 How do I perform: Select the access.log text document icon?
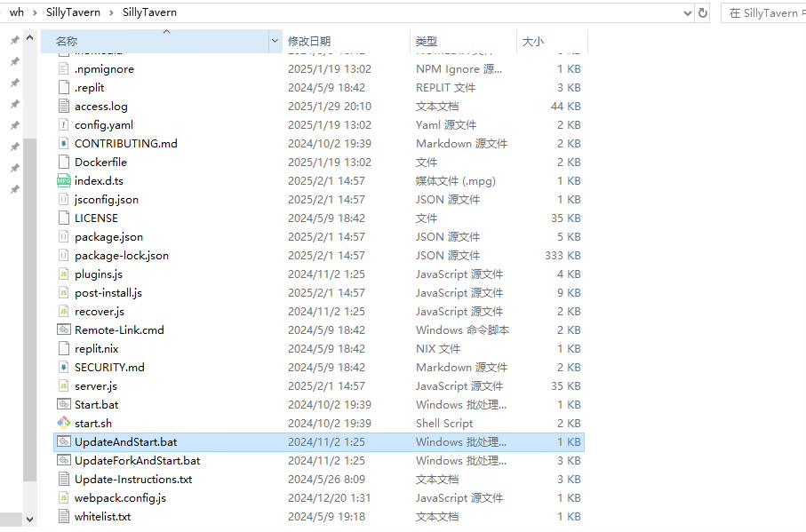click(x=64, y=107)
